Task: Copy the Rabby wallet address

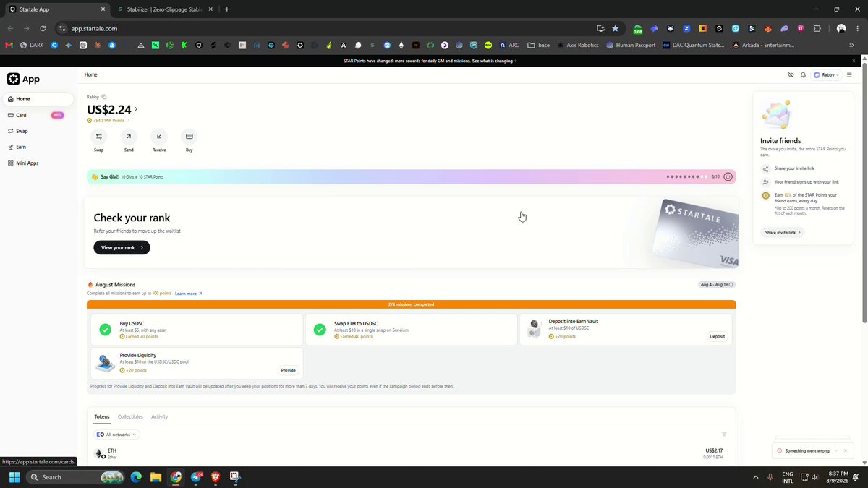Action: tap(104, 97)
